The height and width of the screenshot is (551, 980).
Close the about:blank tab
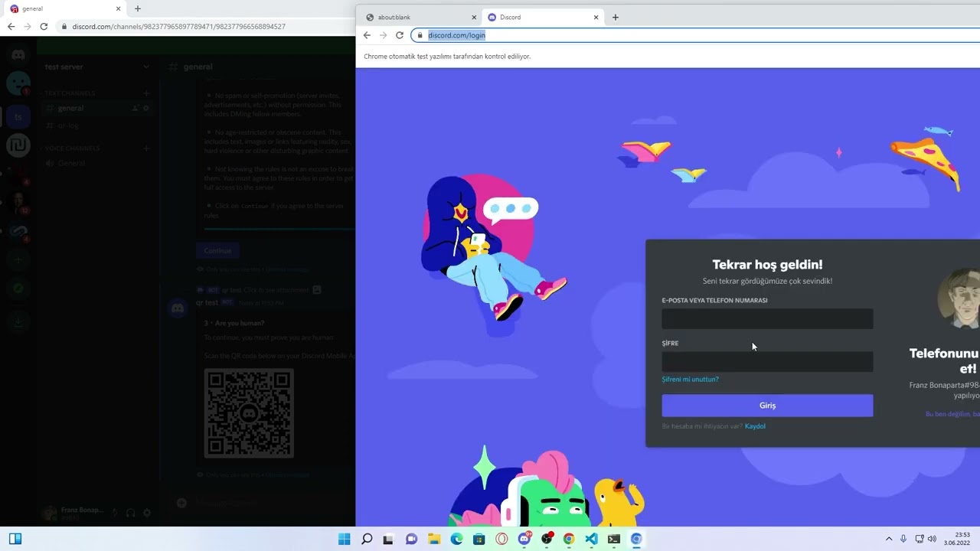click(474, 17)
